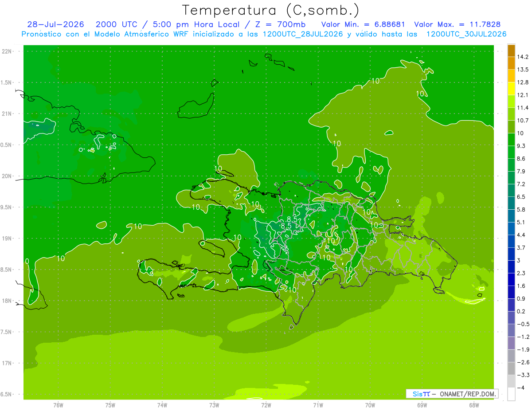Click the "7.9" colorbar value

pyautogui.click(x=521, y=171)
